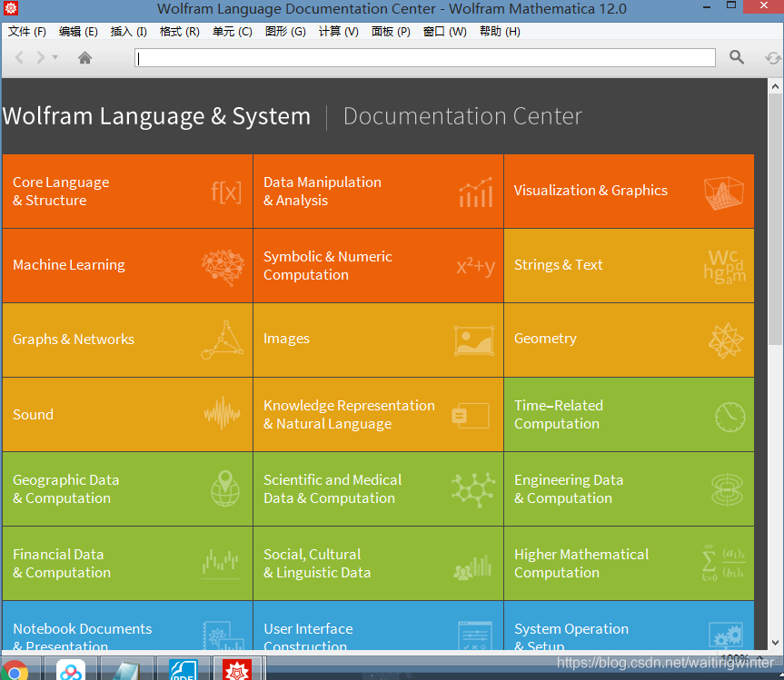Go to documentation home page
This screenshot has width=784, height=680.
(85, 58)
